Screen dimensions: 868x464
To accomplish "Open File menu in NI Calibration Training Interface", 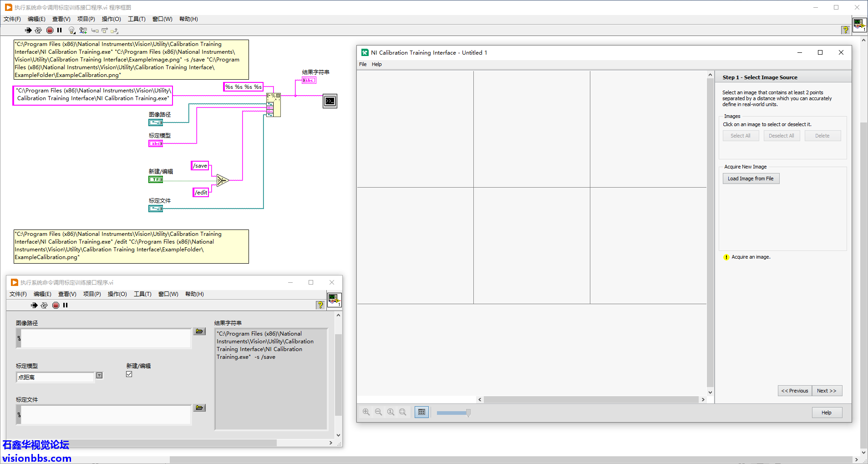I will pos(363,64).
